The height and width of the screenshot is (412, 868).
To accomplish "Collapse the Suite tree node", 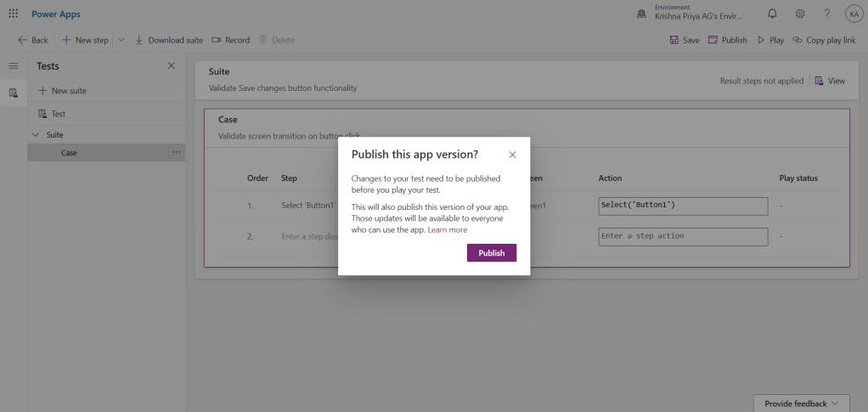I will tap(36, 135).
